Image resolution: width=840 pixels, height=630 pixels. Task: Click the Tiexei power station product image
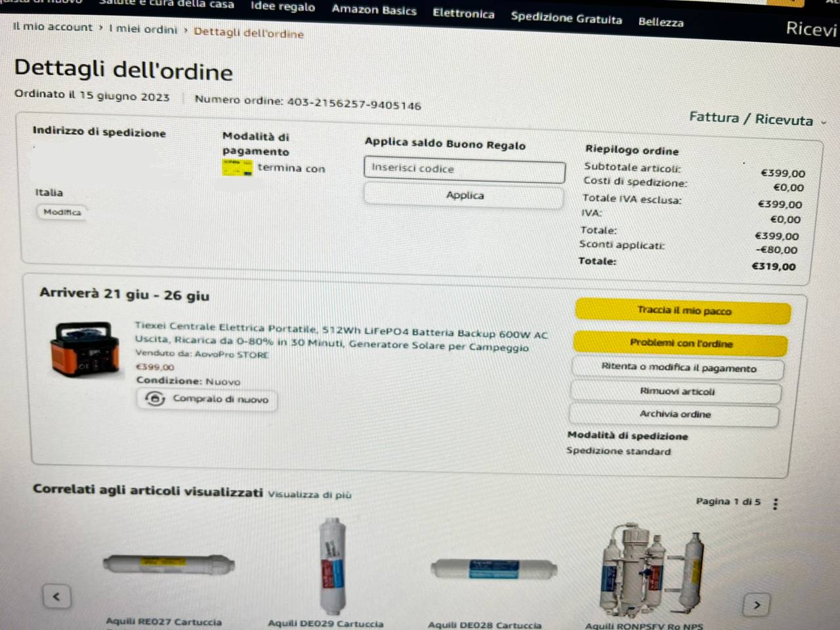tap(85, 350)
